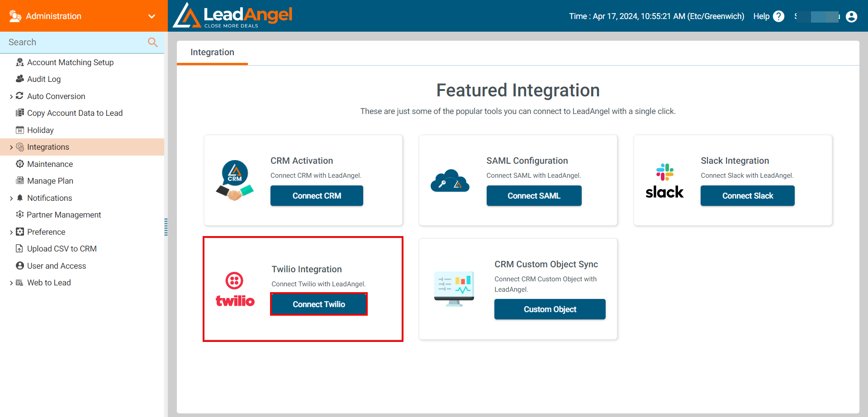The width and height of the screenshot is (868, 417).
Task: Click the Integrations gear icon
Action: [20, 147]
